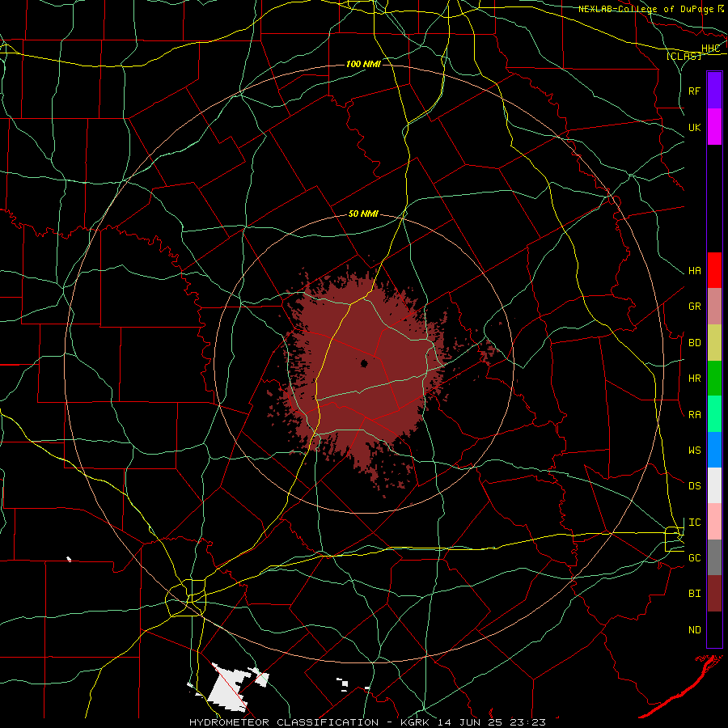Click the gray GC legend color swatch
This screenshot has height=728, width=728.
coord(714,557)
